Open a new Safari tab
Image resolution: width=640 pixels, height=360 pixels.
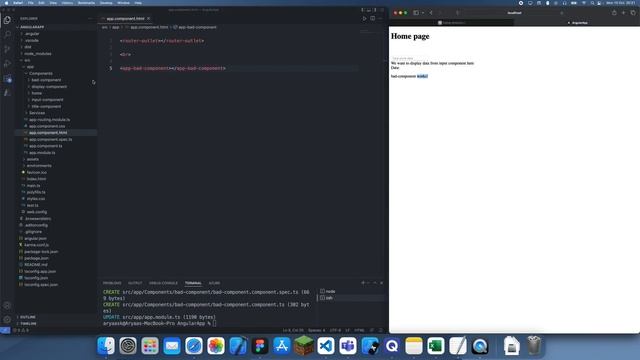tap(623, 13)
